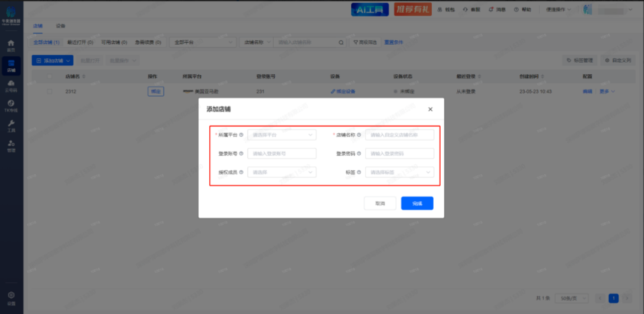The width and height of the screenshot is (644, 314).
Task: Close the 添加店铺 dialog with X
Action: 430,109
